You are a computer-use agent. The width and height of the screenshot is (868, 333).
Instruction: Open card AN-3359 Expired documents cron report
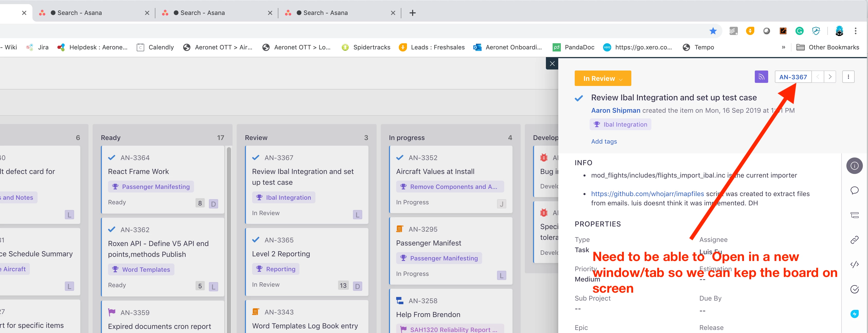click(x=163, y=317)
